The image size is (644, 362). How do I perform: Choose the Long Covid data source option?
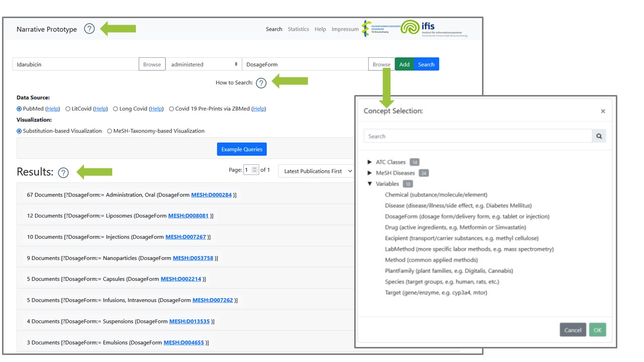[x=116, y=109]
